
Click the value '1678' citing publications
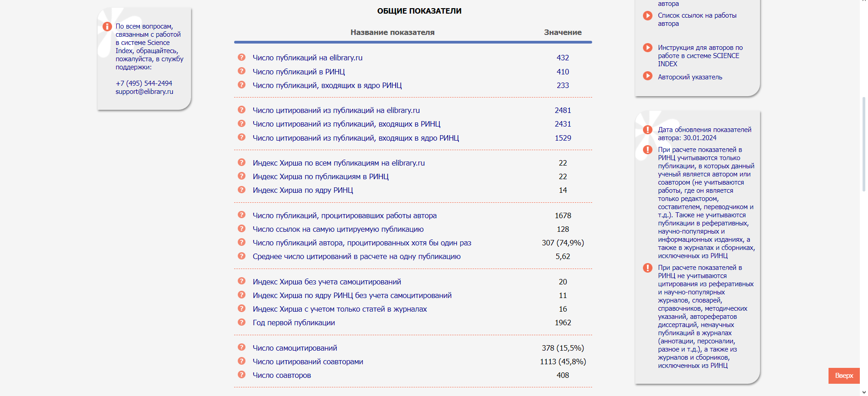[x=563, y=215]
